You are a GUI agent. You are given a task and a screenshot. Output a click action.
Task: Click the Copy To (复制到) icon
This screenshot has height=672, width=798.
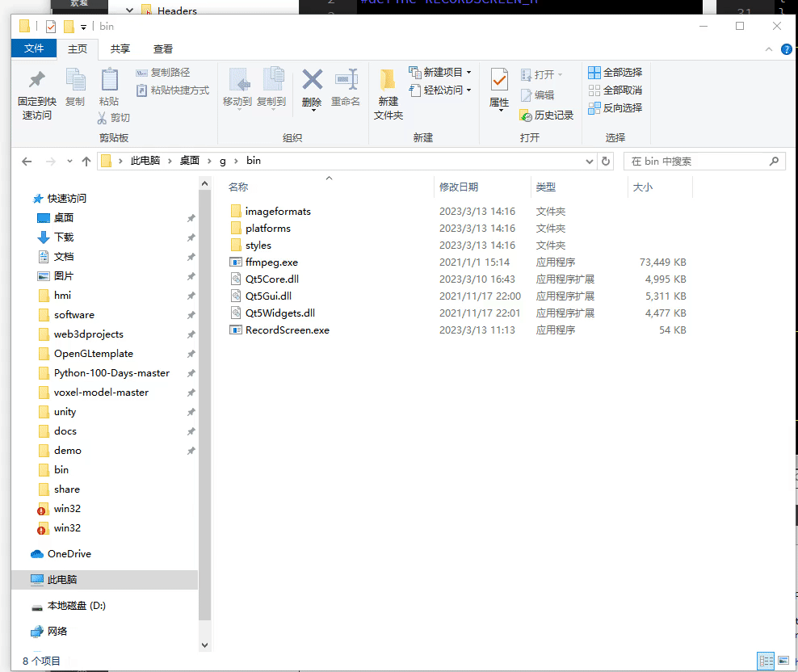[273, 79]
